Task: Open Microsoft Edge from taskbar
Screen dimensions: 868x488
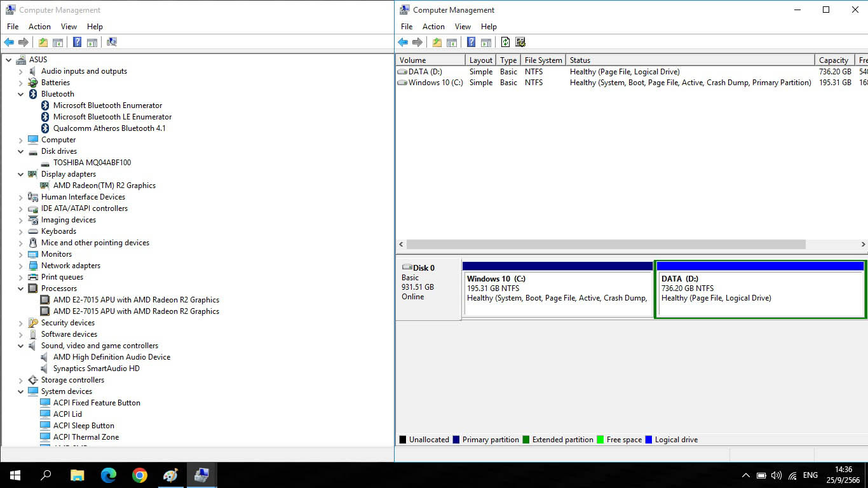Action: [x=109, y=475]
